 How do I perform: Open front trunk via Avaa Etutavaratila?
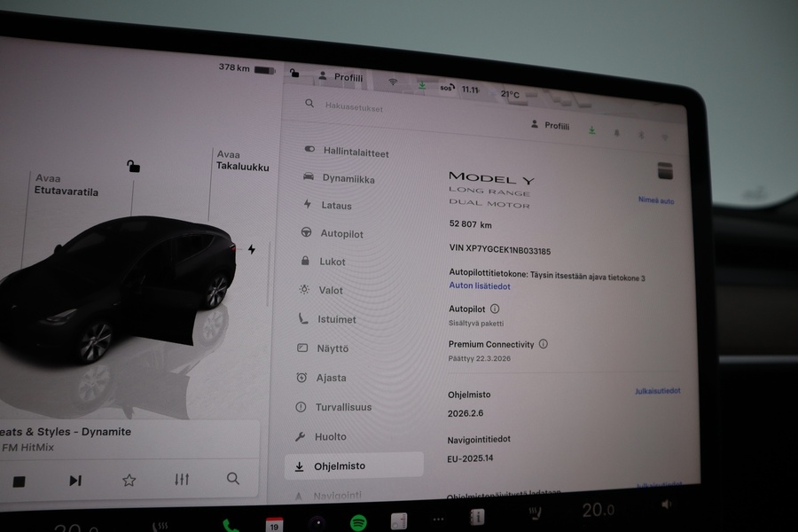coord(66,185)
